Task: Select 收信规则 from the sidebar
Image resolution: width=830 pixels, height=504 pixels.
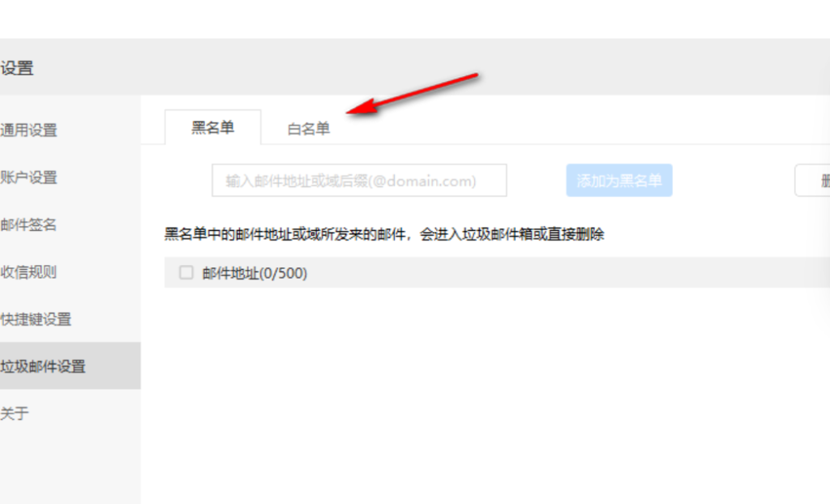Action: [x=28, y=272]
